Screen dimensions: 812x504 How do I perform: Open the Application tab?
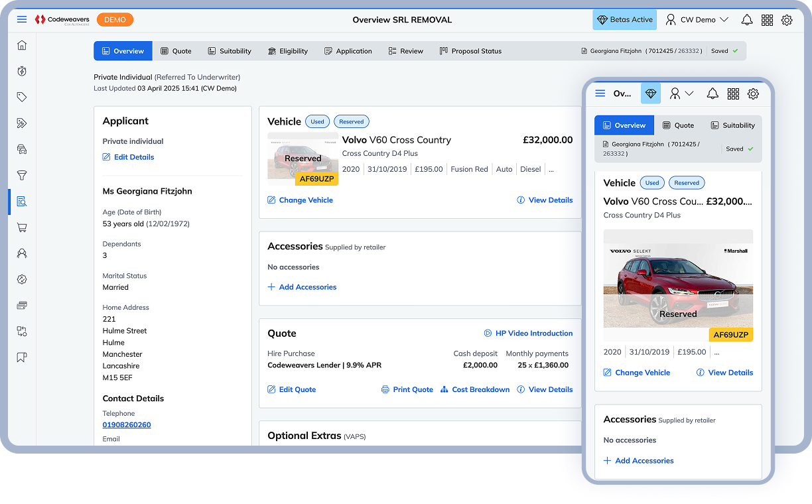(x=348, y=51)
